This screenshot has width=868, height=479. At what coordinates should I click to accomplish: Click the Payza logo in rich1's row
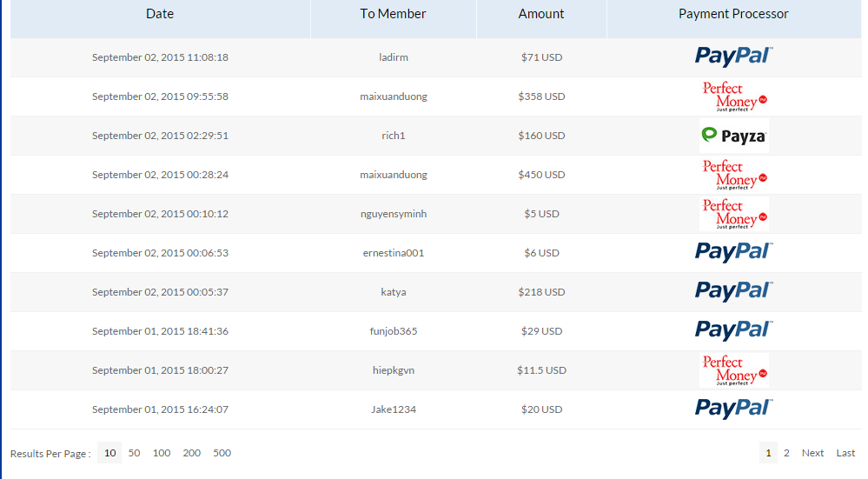(734, 136)
